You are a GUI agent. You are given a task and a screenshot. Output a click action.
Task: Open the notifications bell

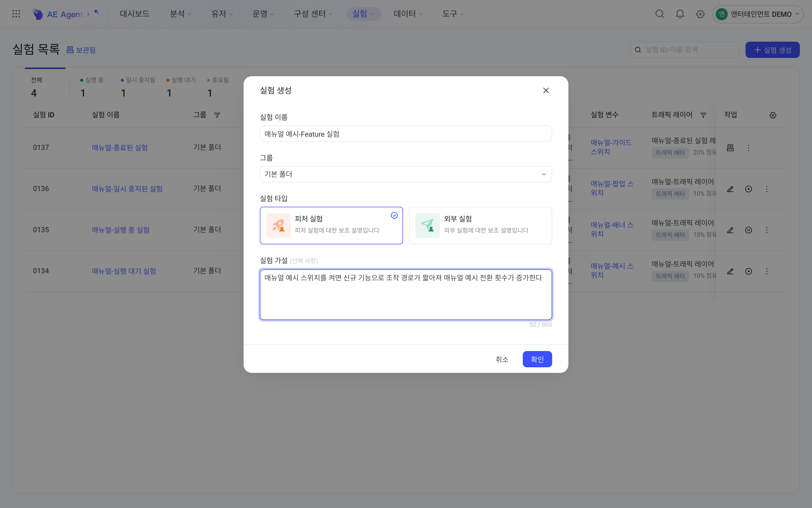pyautogui.click(x=680, y=14)
